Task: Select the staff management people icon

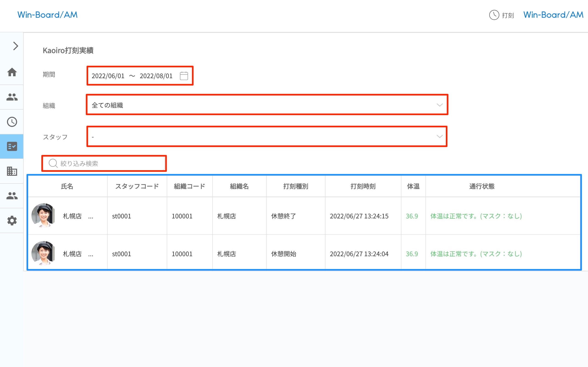Action: pyautogui.click(x=12, y=97)
